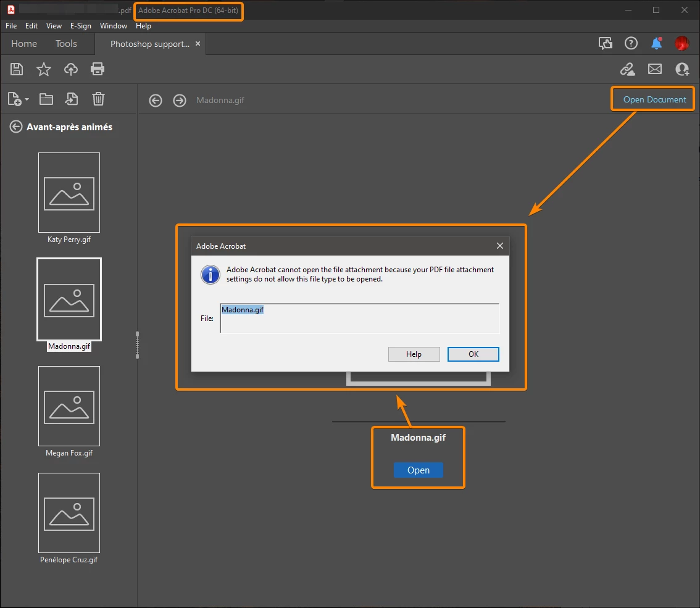Go to previous file arrow

156,101
